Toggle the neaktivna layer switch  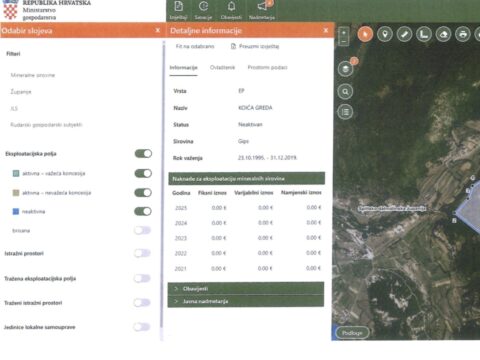pyautogui.click(x=143, y=211)
